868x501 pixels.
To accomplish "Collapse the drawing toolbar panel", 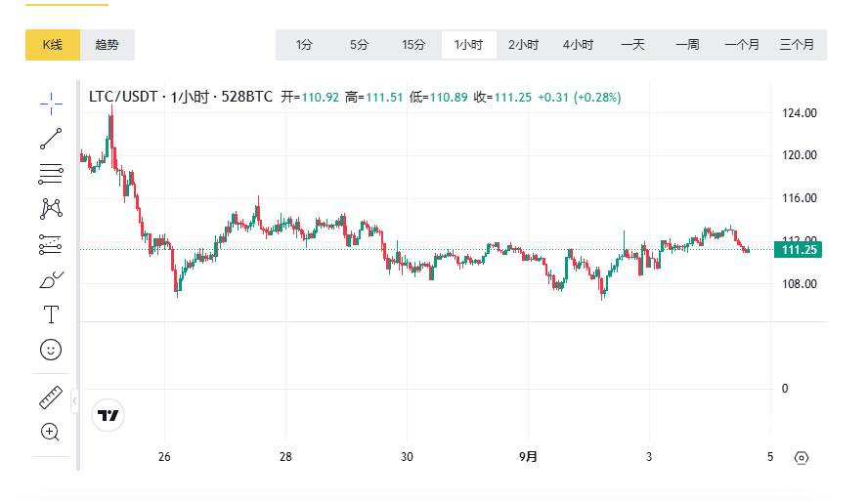I will pos(75,399).
